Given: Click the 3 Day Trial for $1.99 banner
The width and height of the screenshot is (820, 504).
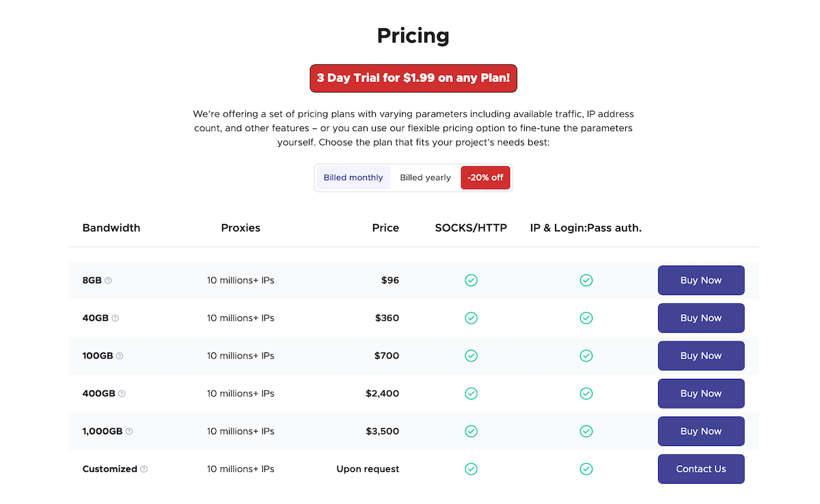Looking at the screenshot, I should pos(413,79).
